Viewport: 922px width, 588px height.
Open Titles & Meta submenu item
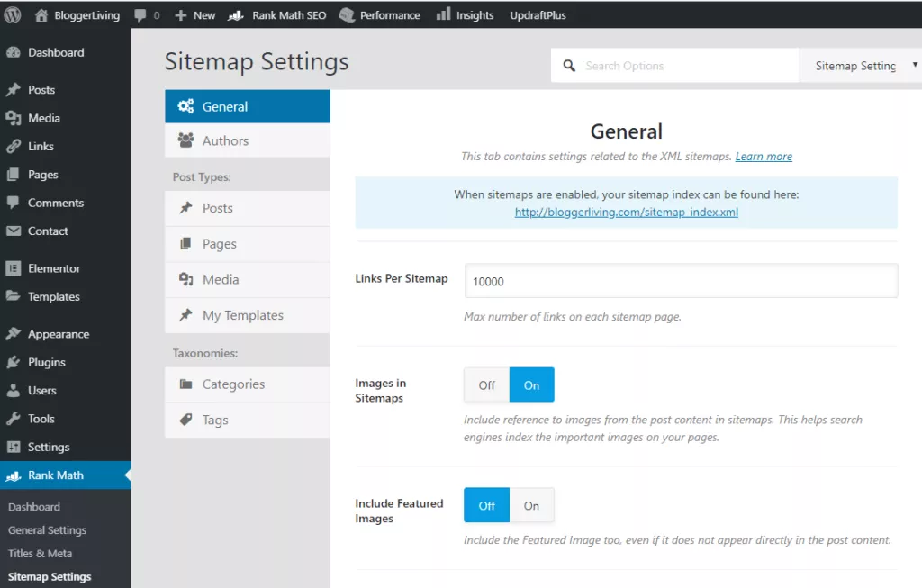40,553
